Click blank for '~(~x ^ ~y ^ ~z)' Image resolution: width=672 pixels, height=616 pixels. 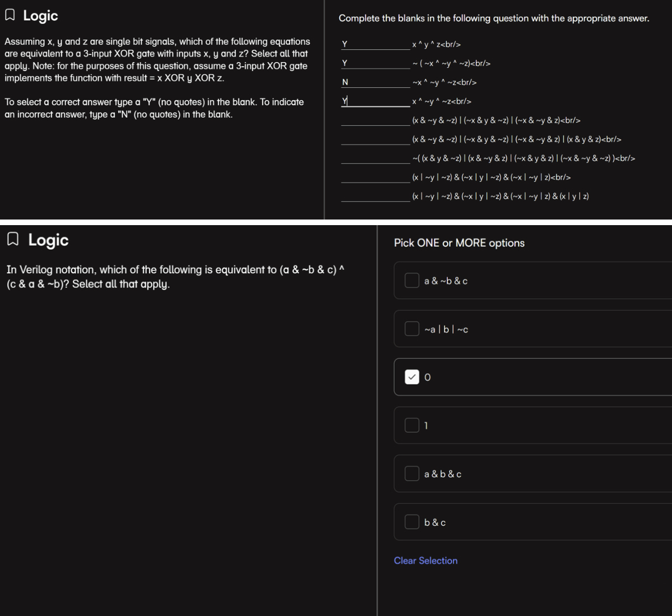375,63
